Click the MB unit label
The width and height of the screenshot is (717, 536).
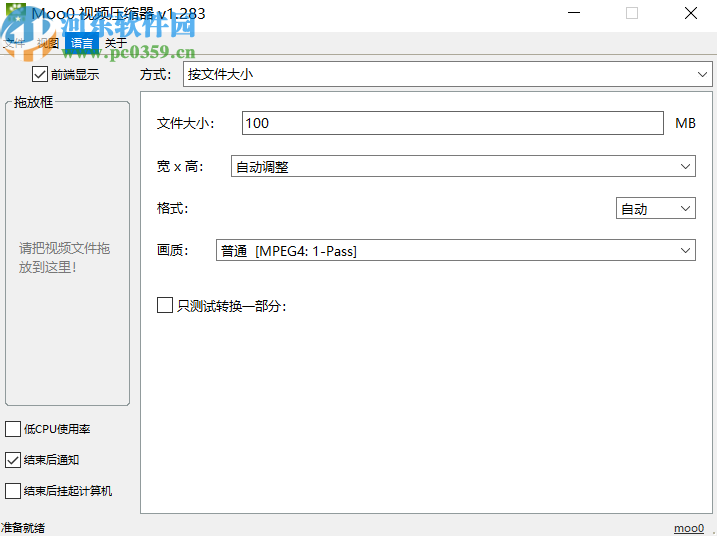tap(685, 123)
